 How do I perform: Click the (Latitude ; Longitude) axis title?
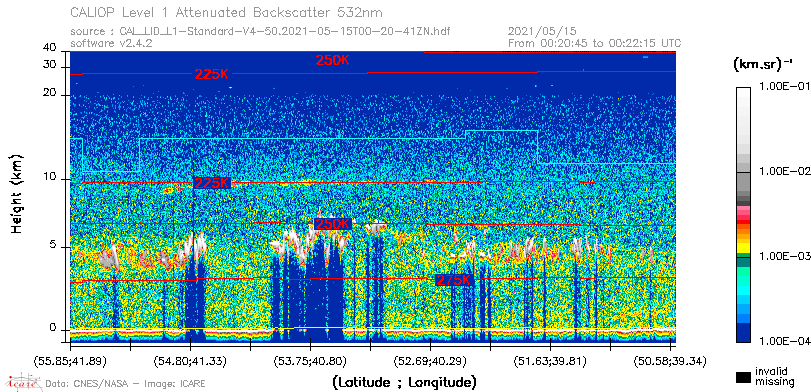(404, 383)
